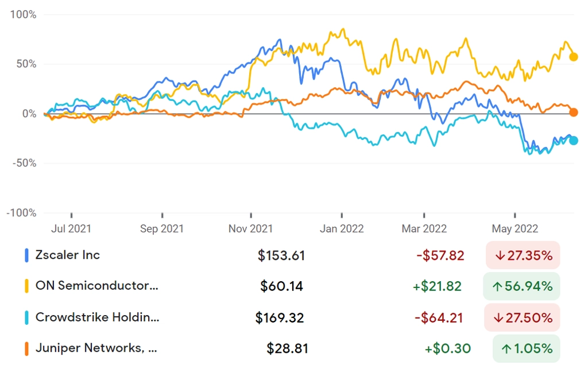This screenshot has width=588, height=369.
Task: Click the $169.32 Crowdstrike price
Action: click(280, 318)
